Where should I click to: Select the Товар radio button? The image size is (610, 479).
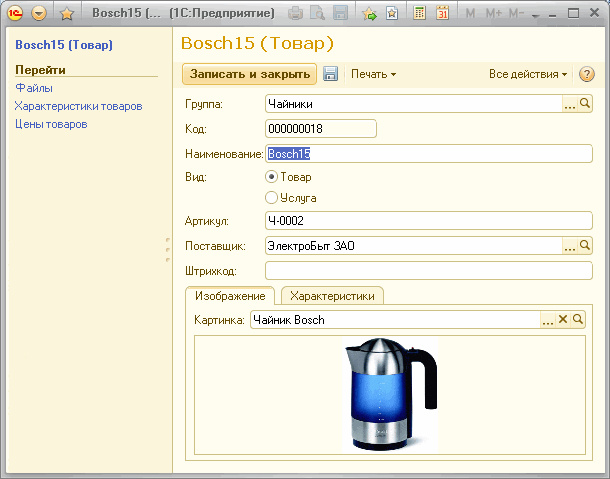[271, 177]
